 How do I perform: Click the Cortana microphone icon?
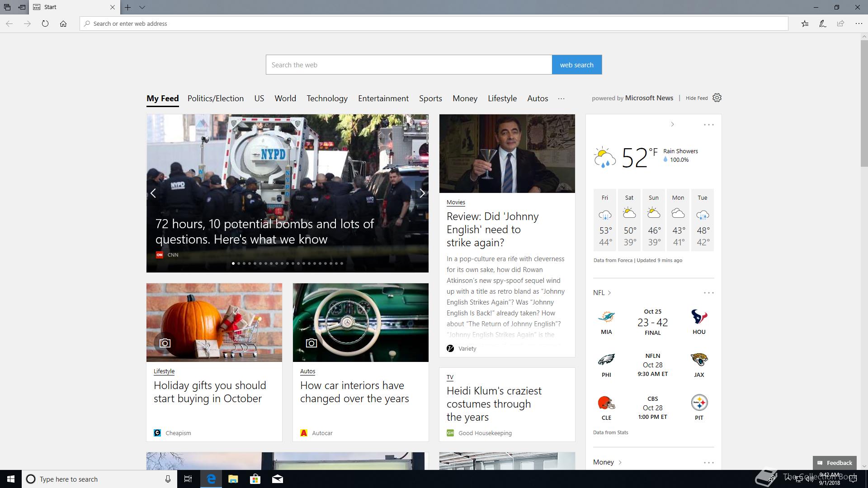168,479
